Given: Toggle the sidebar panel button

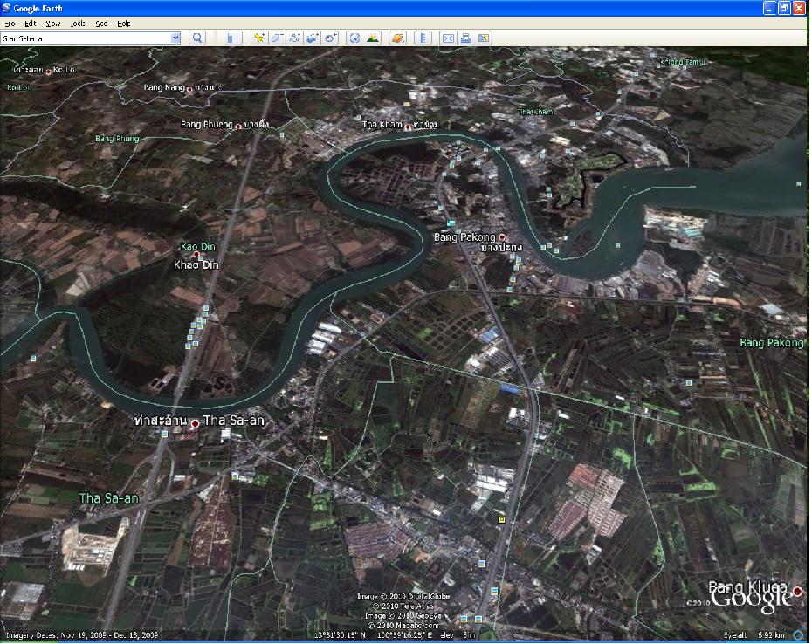Looking at the screenshot, I should click(231, 38).
